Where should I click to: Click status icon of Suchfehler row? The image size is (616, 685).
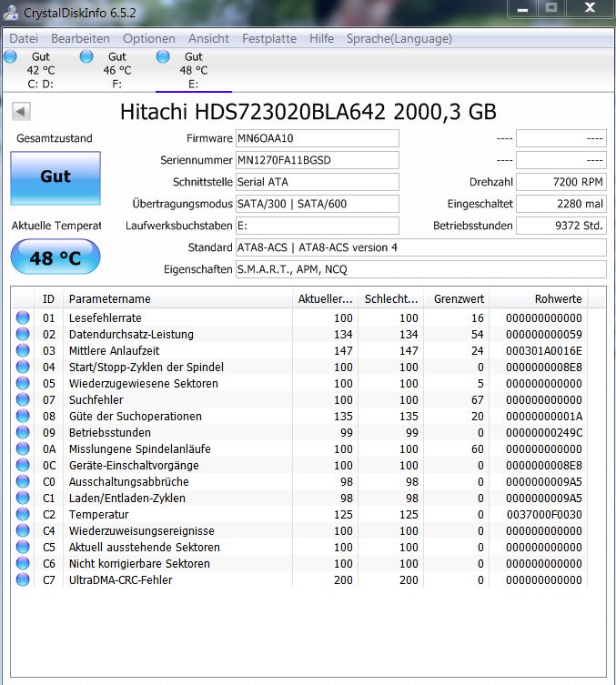[23, 399]
